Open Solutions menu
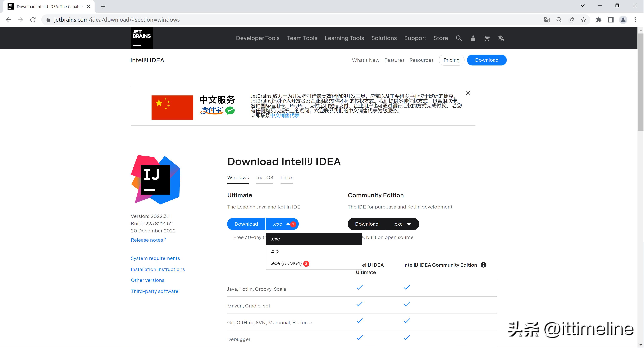Image resolution: width=644 pixels, height=348 pixels. [x=384, y=38]
